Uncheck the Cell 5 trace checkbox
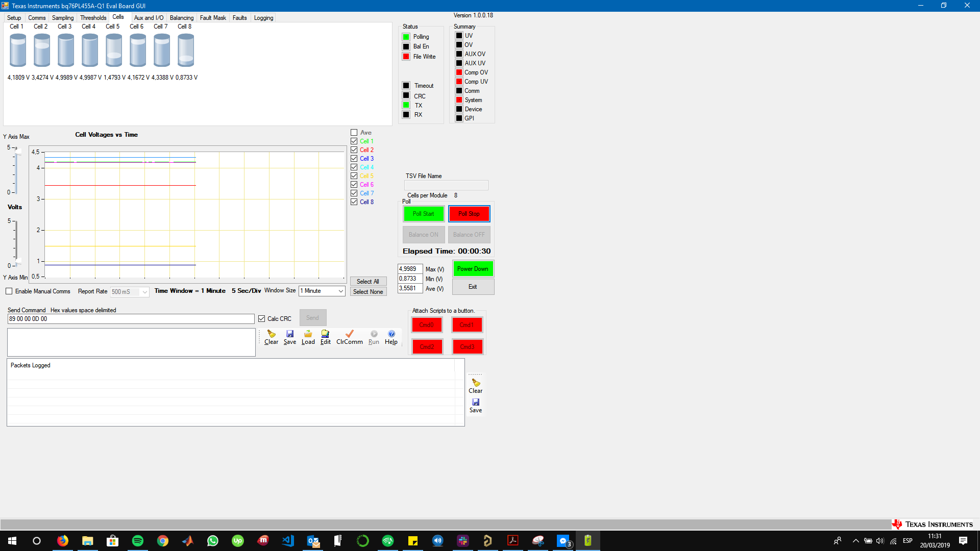The image size is (980, 551). pyautogui.click(x=354, y=176)
